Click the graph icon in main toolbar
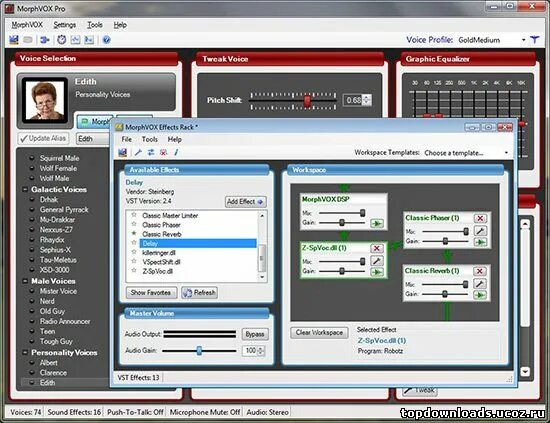The height and width of the screenshot is (423, 550). click(75, 40)
